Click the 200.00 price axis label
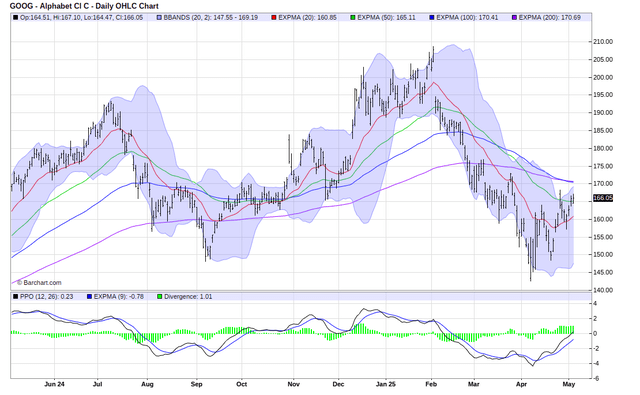 point(603,77)
